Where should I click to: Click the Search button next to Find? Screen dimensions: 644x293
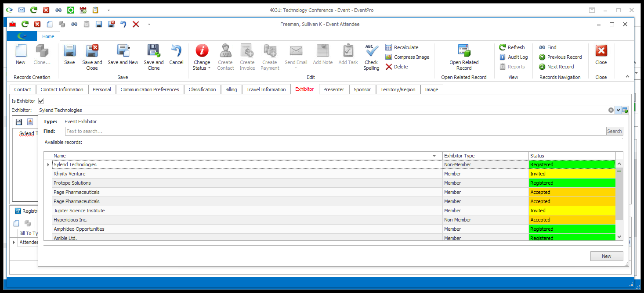tap(615, 131)
